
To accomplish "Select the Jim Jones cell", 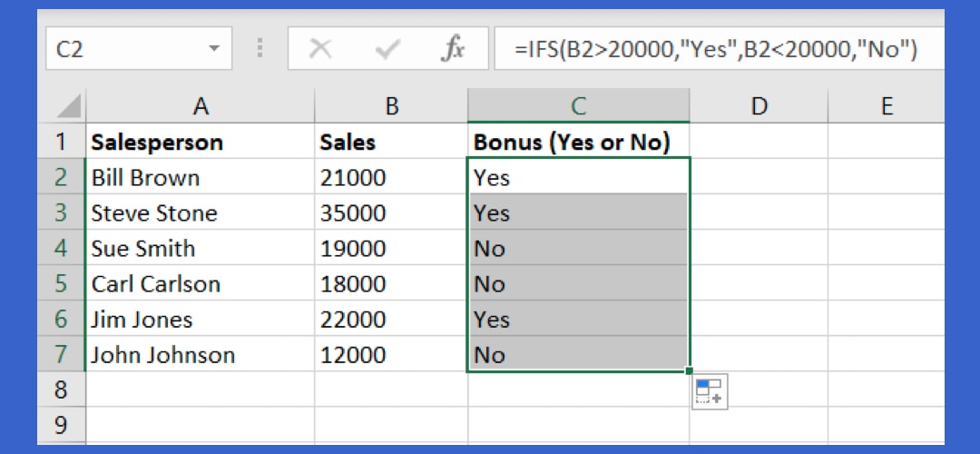I will tap(200, 320).
